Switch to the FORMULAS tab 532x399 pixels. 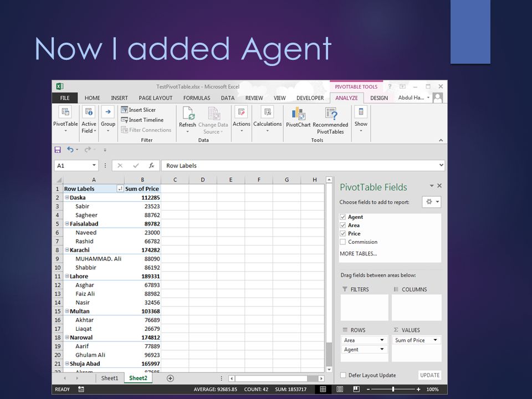point(197,98)
